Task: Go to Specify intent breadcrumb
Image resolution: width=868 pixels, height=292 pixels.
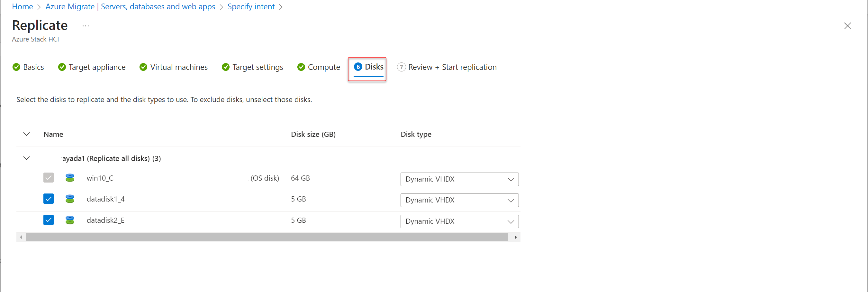Action: (x=251, y=7)
